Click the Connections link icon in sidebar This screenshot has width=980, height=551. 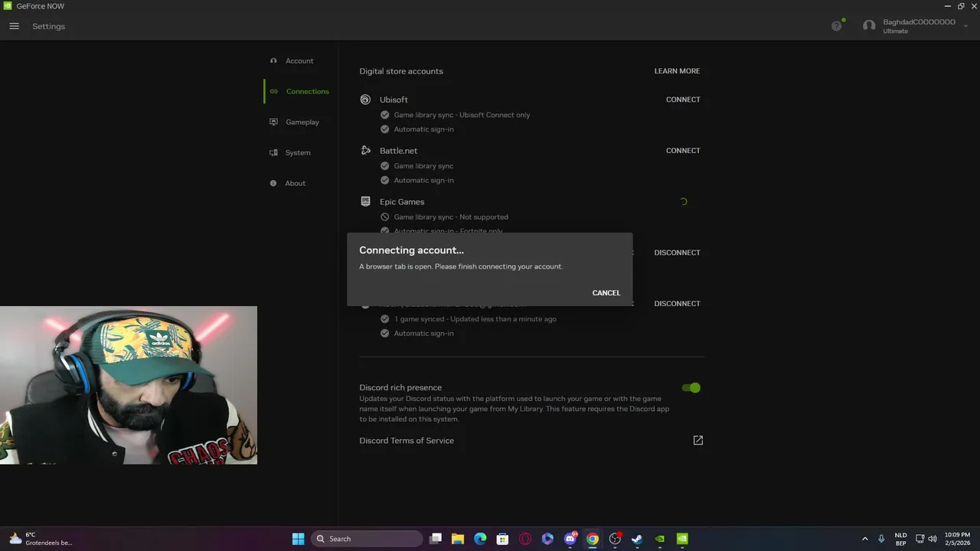(x=273, y=91)
